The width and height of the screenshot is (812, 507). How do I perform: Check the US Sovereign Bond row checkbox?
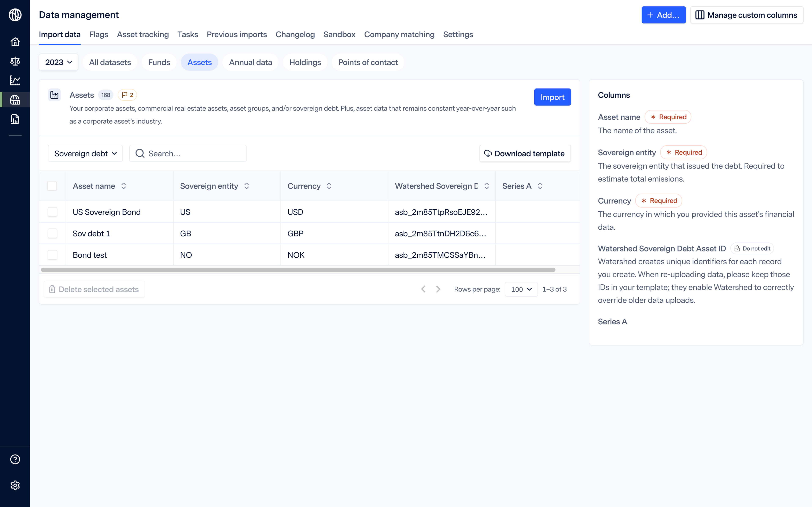click(52, 212)
